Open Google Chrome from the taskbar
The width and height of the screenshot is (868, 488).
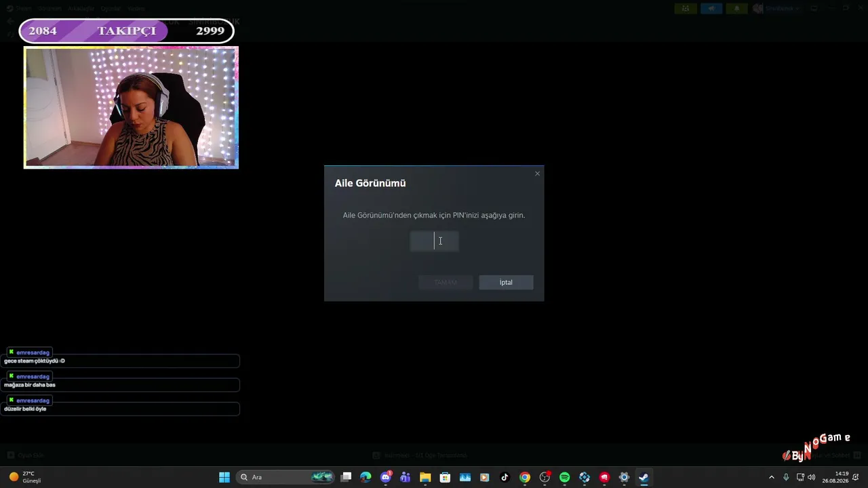525,477
